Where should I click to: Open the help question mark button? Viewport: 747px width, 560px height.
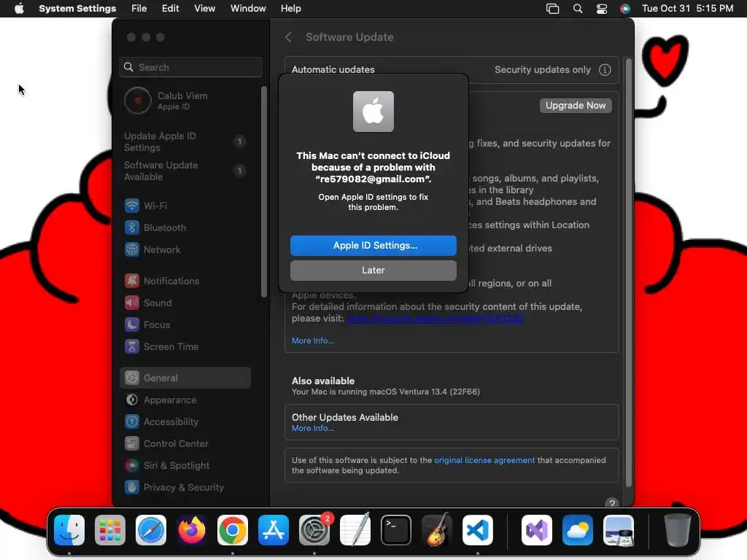tap(612, 503)
